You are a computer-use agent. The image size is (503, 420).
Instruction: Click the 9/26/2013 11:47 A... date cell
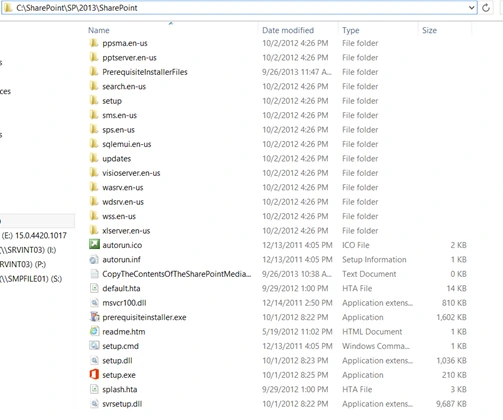(x=297, y=72)
